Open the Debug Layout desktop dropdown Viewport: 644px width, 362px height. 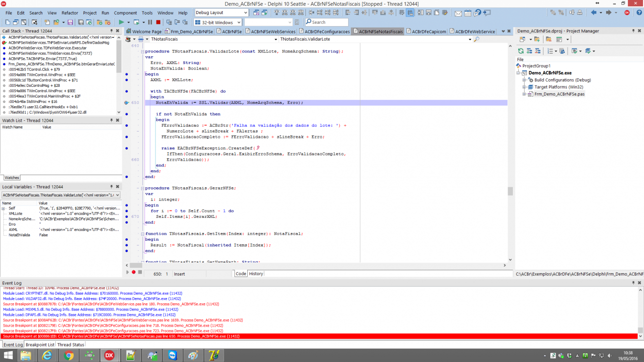245,13
